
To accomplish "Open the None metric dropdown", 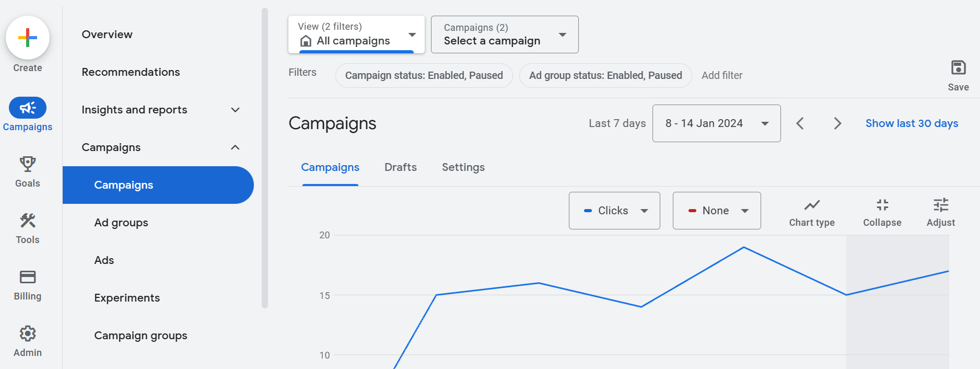I will [717, 211].
